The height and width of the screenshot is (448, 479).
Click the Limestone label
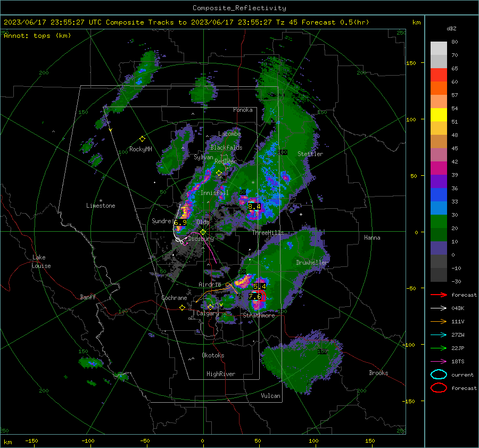coord(101,206)
